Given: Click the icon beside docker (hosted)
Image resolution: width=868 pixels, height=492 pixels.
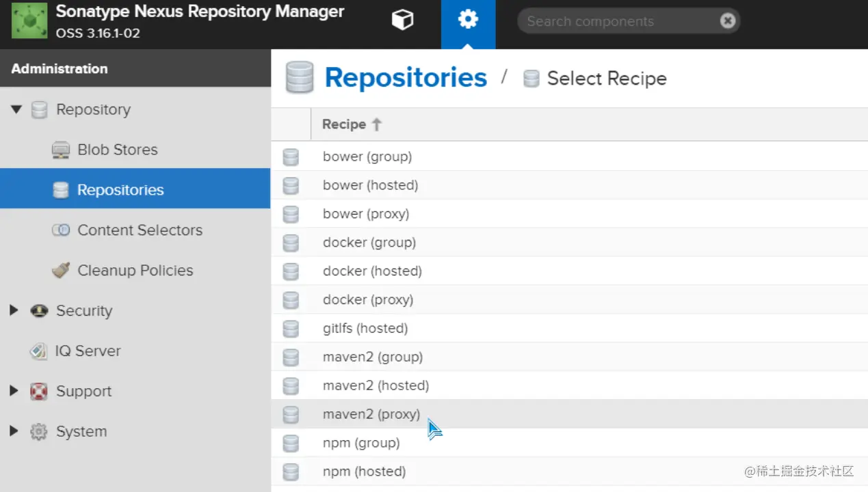Looking at the screenshot, I should (x=291, y=272).
